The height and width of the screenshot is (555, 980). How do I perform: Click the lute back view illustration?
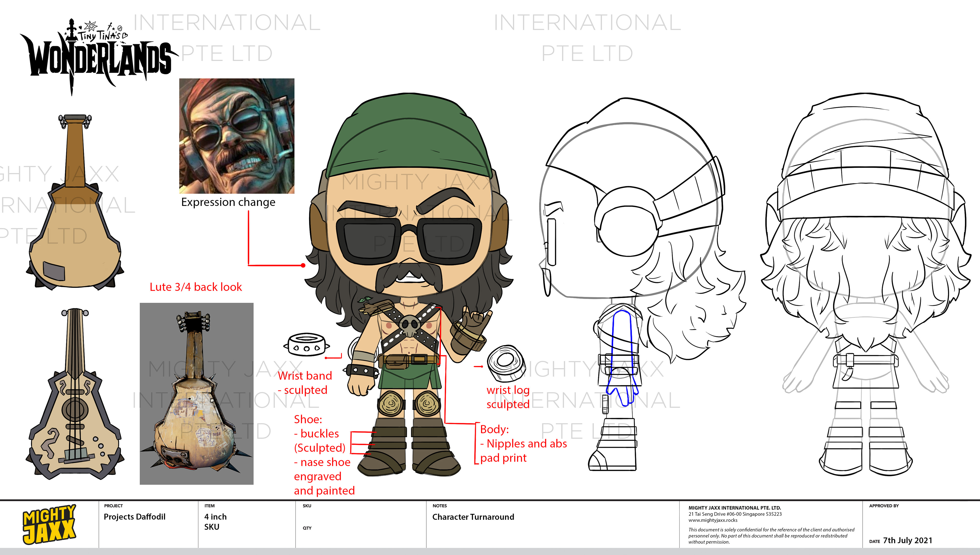(75, 202)
